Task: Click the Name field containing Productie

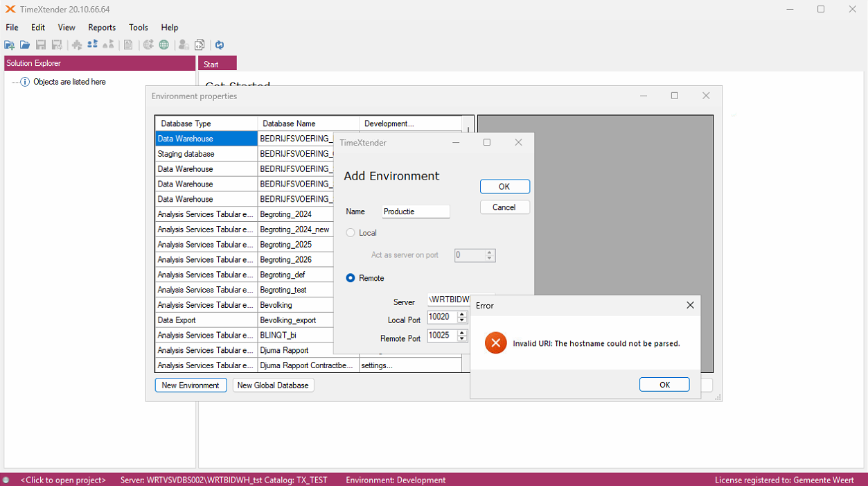Action: click(x=416, y=211)
